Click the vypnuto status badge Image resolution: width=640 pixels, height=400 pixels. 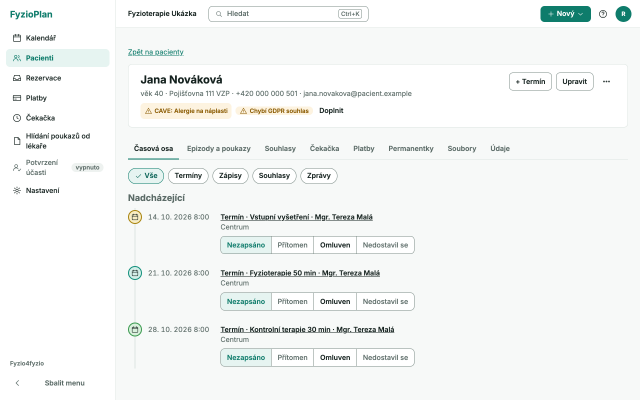pyautogui.click(x=87, y=167)
